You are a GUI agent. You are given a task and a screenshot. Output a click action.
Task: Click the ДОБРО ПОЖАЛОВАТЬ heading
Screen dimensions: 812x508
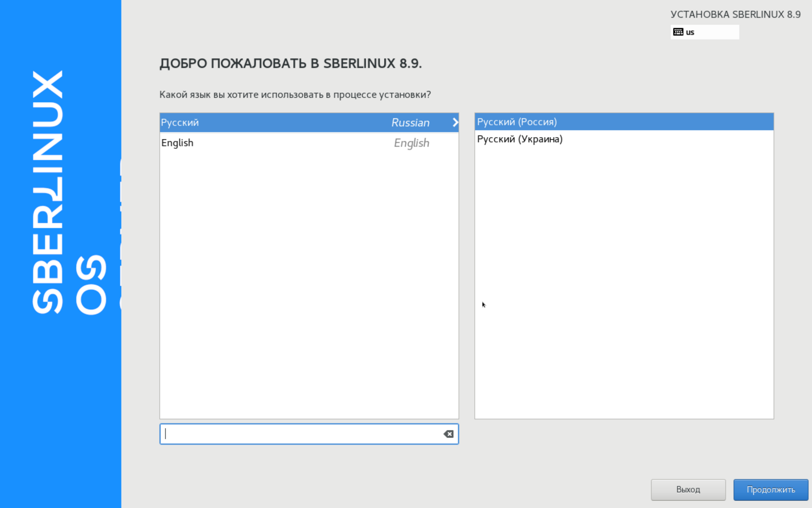click(x=291, y=64)
